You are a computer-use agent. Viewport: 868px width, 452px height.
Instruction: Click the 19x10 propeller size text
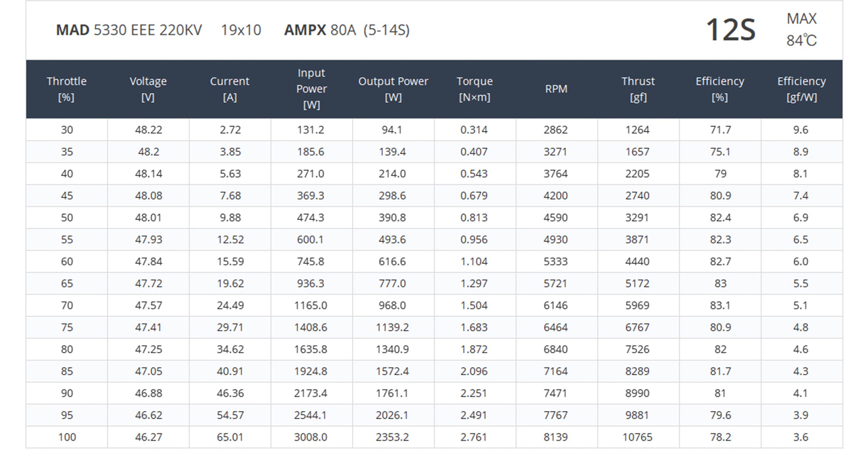point(241,30)
